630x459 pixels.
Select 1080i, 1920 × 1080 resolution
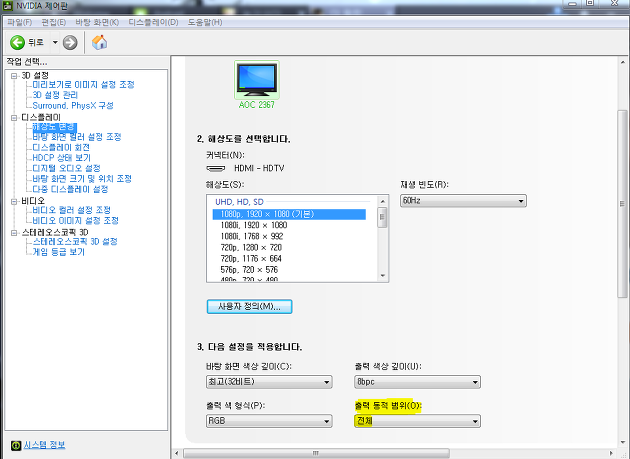254,225
